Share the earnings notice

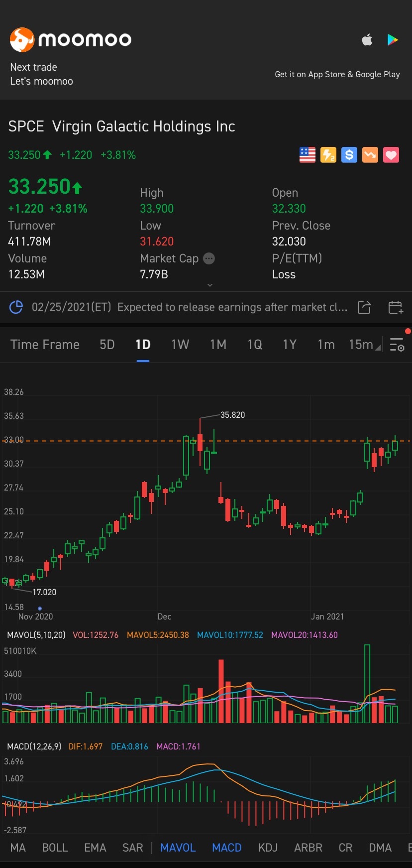click(x=364, y=307)
